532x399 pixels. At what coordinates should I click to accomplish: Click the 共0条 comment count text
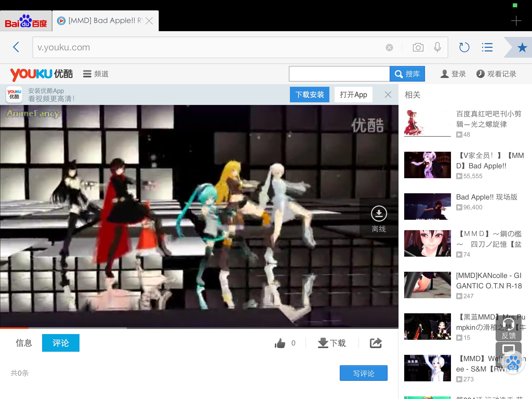(19, 373)
